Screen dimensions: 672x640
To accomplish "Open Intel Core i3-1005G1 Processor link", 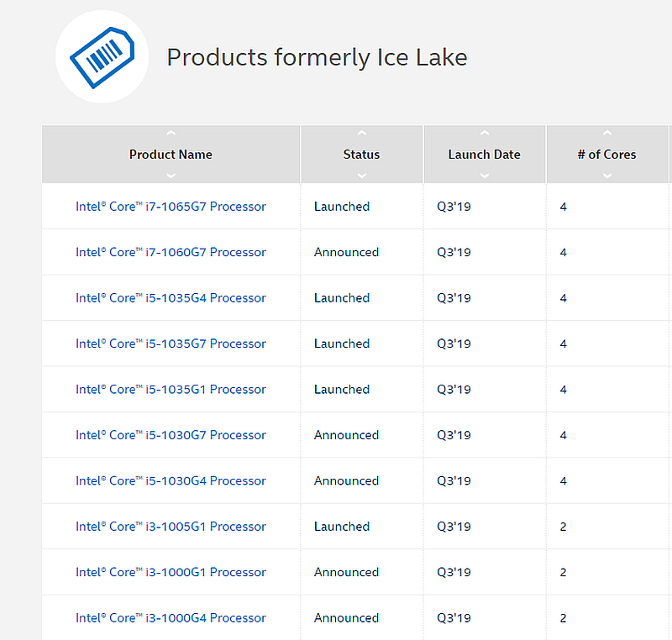I will [x=171, y=527].
